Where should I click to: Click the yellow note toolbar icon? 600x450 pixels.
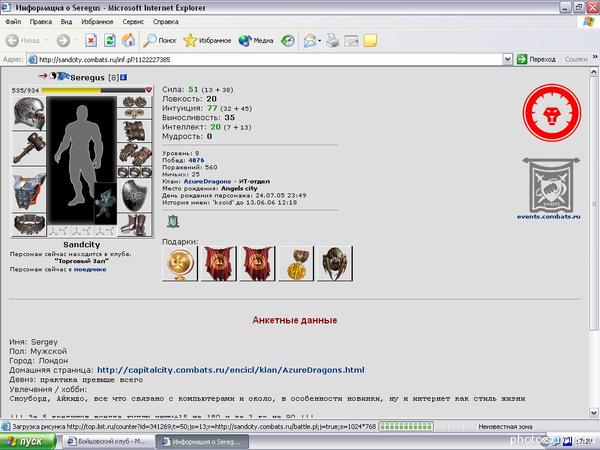tap(370, 40)
